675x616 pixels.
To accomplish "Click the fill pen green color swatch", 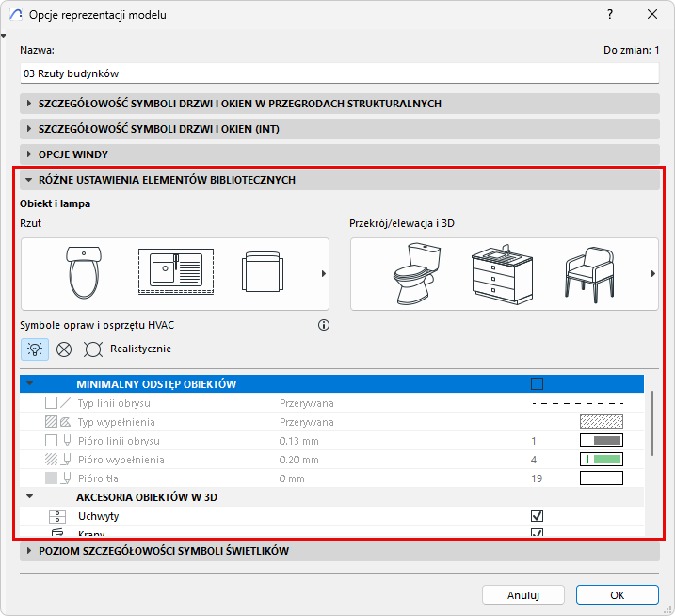I will coord(602,460).
